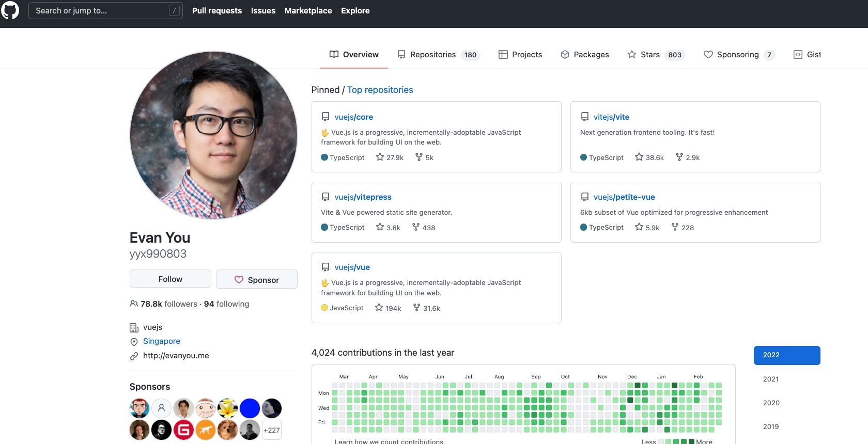Go to Marketplace in top navigation
Viewport: 868px width, 444px height.
point(308,10)
